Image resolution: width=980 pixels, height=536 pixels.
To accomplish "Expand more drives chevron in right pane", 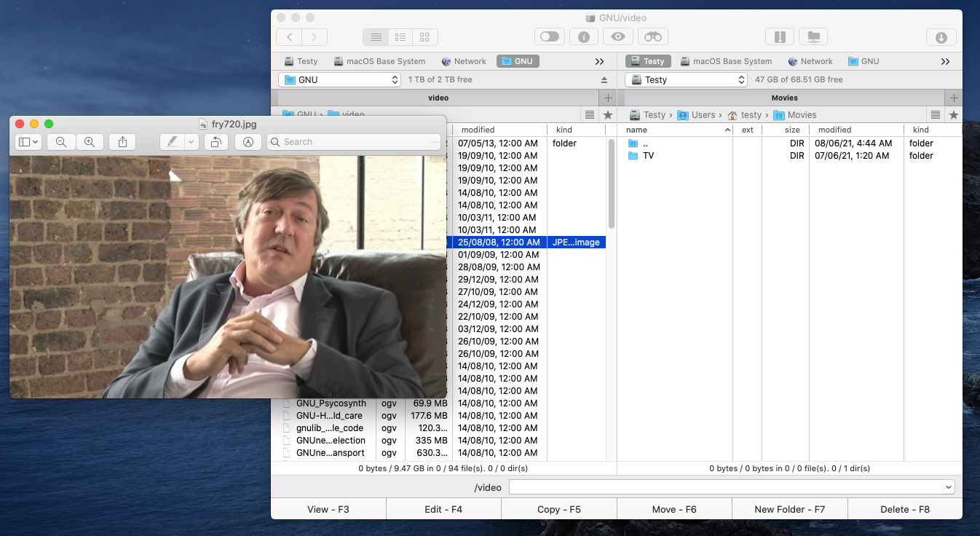I will [945, 61].
